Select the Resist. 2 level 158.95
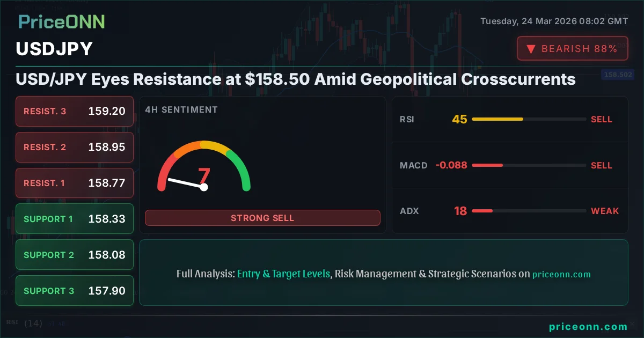 point(75,147)
